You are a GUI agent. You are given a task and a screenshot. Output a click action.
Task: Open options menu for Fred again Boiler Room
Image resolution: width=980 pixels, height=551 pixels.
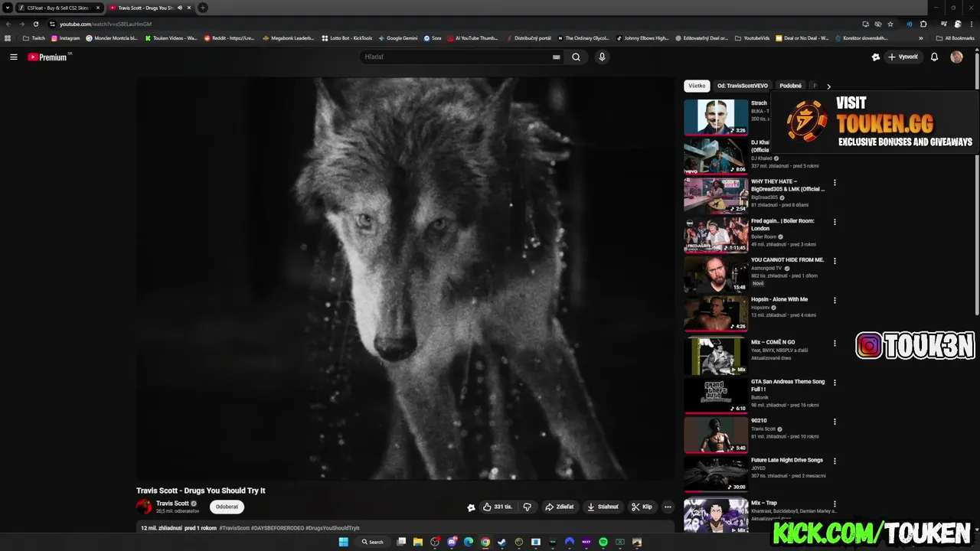click(x=835, y=222)
